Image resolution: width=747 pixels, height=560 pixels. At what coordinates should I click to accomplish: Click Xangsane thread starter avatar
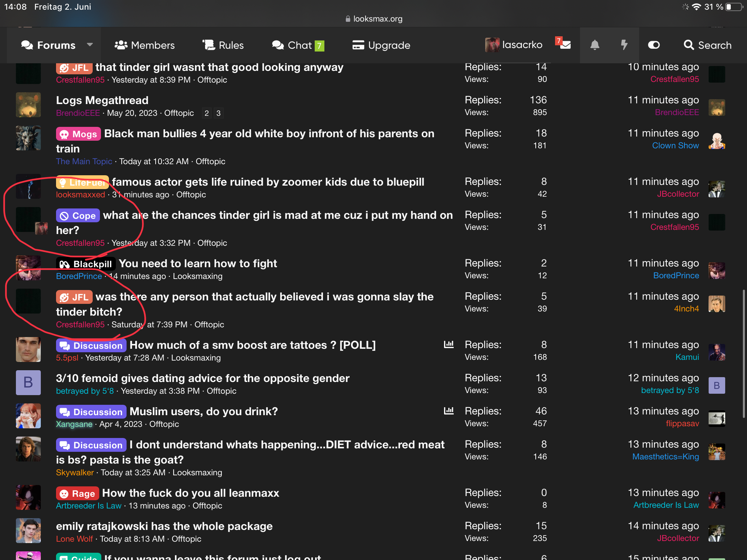(x=28, y=416)
